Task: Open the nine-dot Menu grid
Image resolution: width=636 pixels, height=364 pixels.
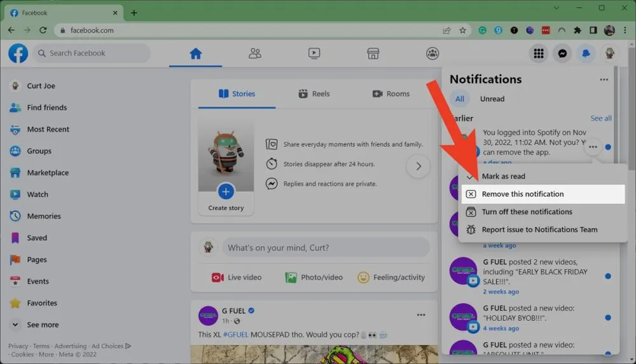Action: coord(539,53)
